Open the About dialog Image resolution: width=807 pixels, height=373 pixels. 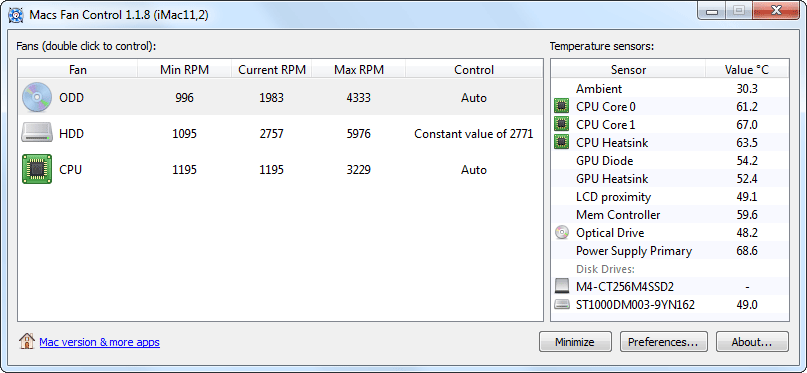pyautogui.click(x=751, y=342)
